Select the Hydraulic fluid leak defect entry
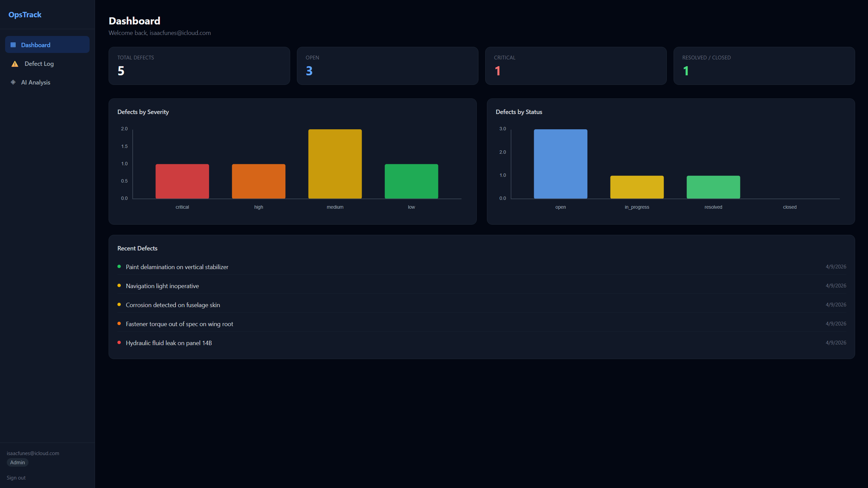The image size is (868, 488). (169, 343)
